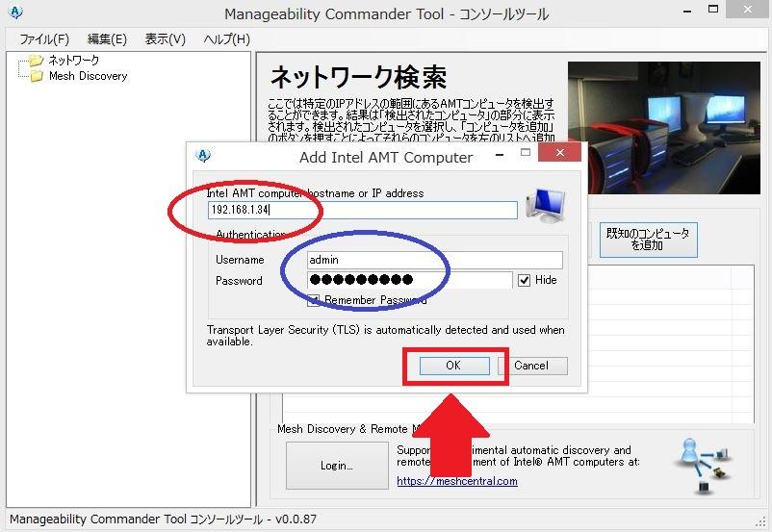Minimize the Add Intel AMT Computer dialog
The height and width of the screenshot is (532, 772).
coord(500,155)
